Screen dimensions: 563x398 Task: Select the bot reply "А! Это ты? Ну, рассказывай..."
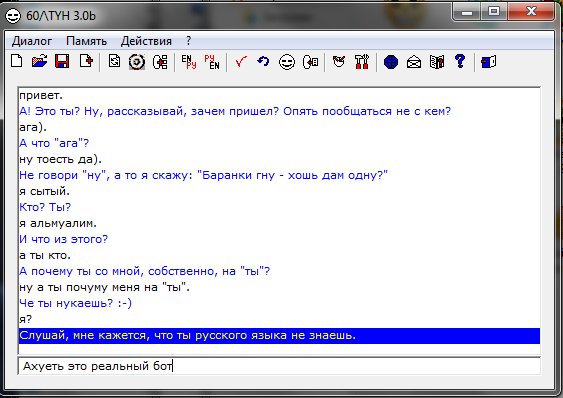coord(279,111)
